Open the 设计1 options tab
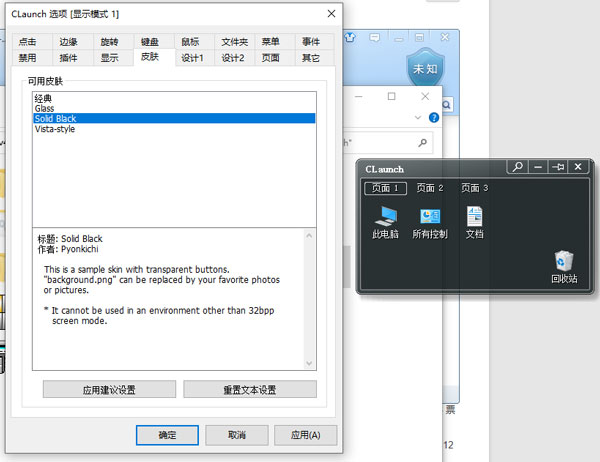Viewport: 600px width, 462px height. [x=192, y=58]
